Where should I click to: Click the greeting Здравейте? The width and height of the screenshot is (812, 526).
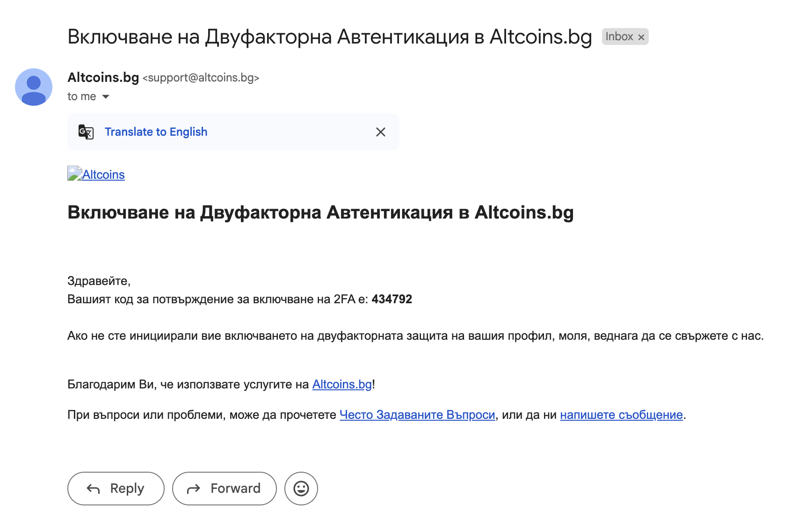99,281
